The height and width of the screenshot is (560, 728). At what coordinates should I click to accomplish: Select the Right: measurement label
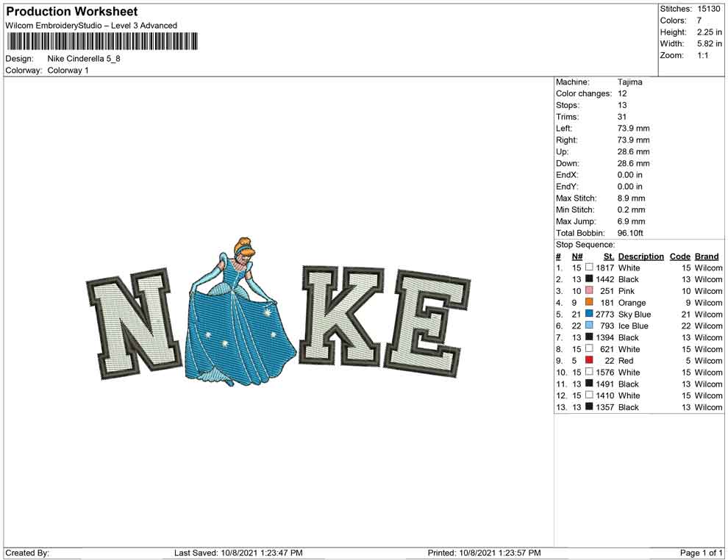tap(566, 140)
